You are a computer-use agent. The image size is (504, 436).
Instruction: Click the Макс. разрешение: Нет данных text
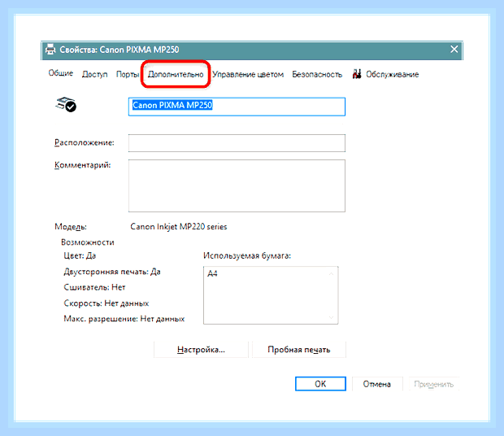click(x=124, y=319)
